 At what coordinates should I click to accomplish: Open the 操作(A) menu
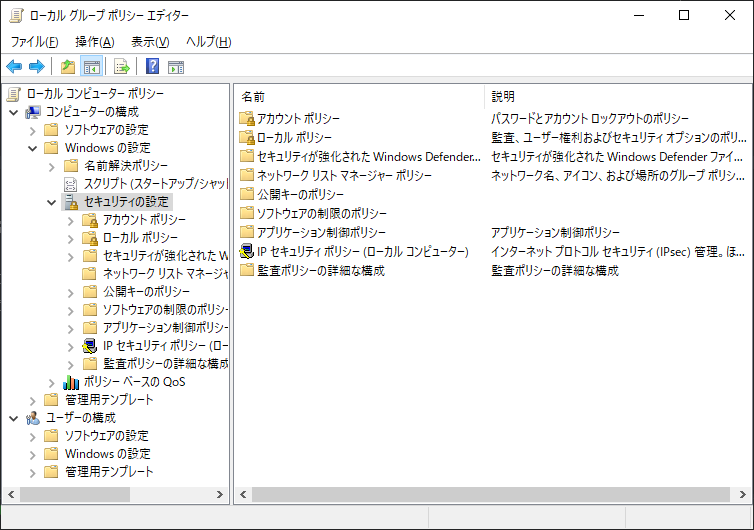[95, 42]
